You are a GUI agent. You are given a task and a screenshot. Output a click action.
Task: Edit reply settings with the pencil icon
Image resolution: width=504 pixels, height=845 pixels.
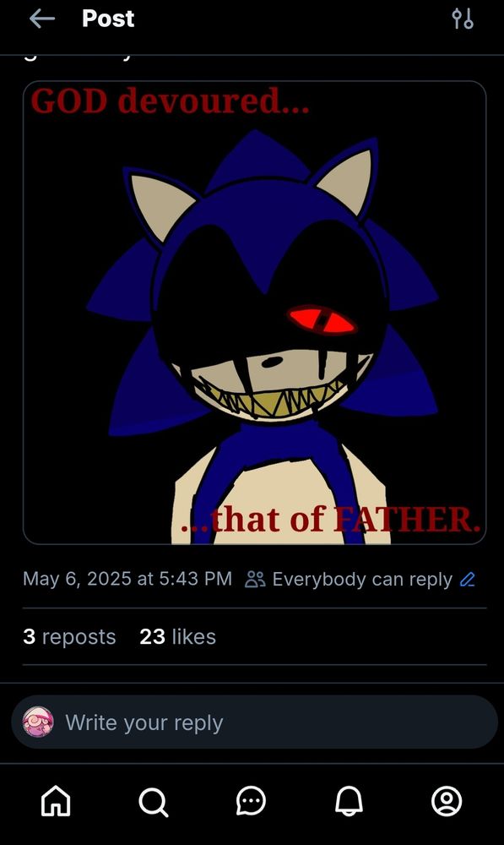coord(469,580)
